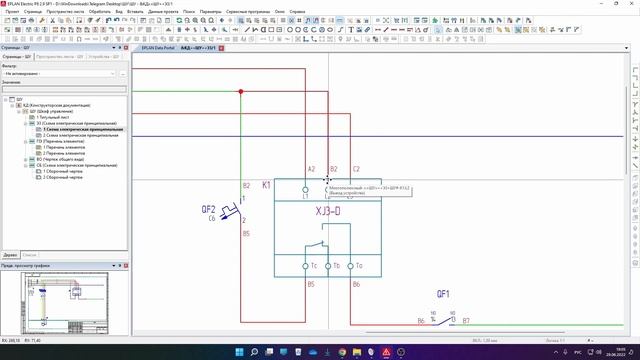
Task: Select the Circle drawing tool
Action: pyautogui.click(x=290, y=30)
